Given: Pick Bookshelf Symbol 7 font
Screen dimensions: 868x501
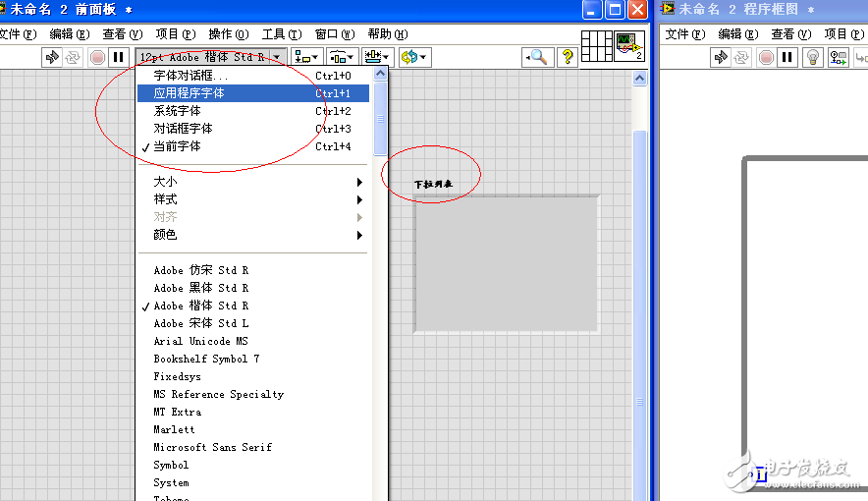Looking at the screenshot, I should pos(253,359).
